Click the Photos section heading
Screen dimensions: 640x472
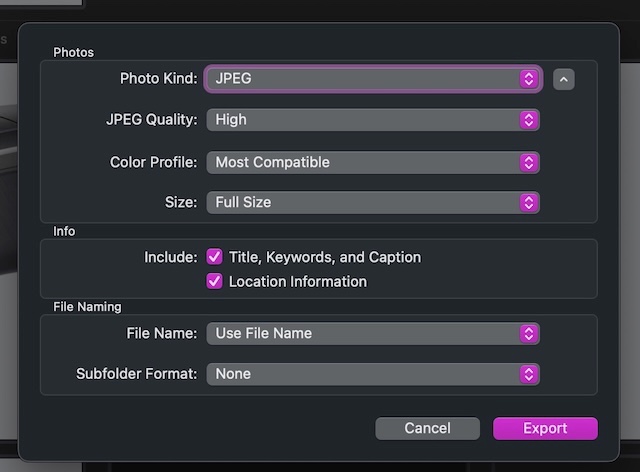[73, 52]
